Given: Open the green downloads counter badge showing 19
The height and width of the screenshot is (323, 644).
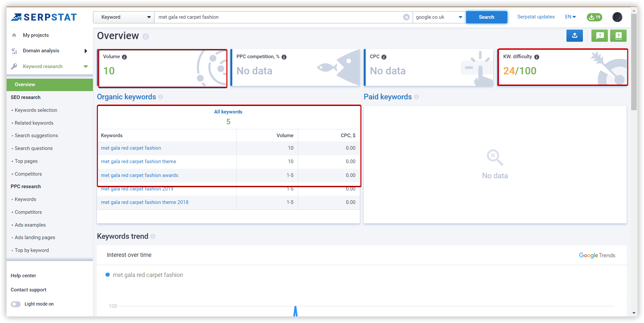Looking at the screenshot, I should click(595, 17).
